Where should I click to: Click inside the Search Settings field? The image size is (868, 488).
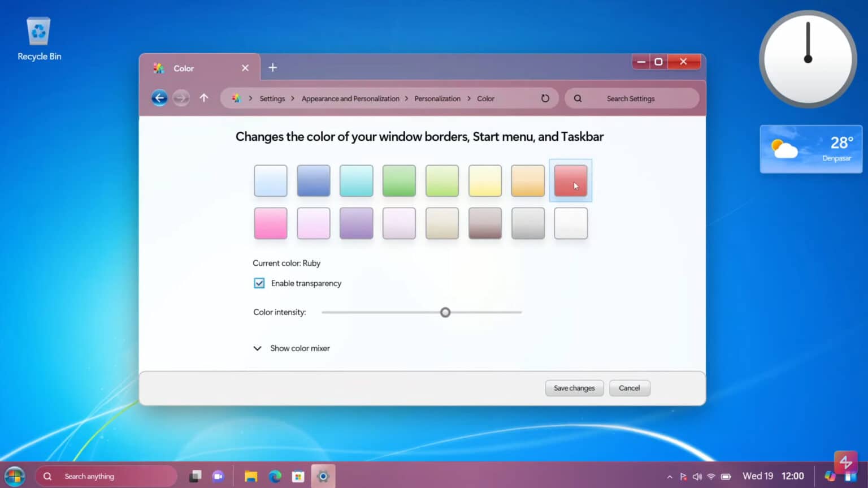631,98
